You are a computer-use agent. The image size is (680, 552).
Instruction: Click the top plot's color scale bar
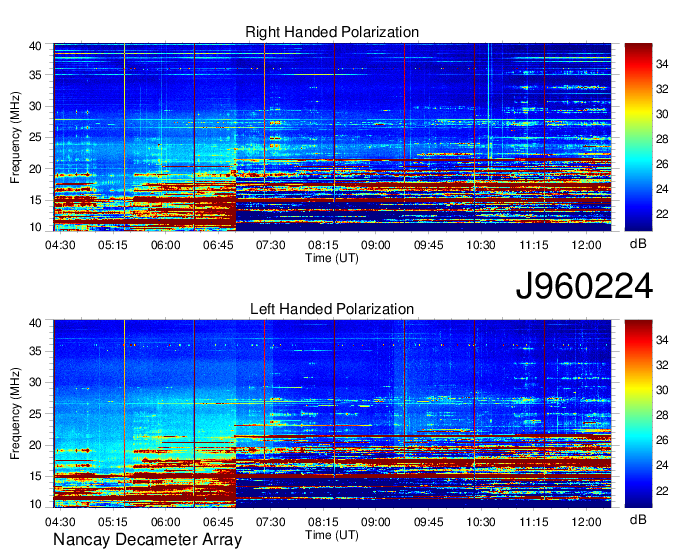(638, 137)
